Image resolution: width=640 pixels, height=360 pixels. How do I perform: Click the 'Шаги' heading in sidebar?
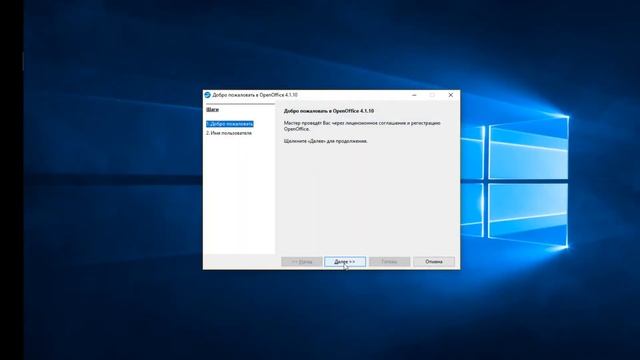coord(212,109)
